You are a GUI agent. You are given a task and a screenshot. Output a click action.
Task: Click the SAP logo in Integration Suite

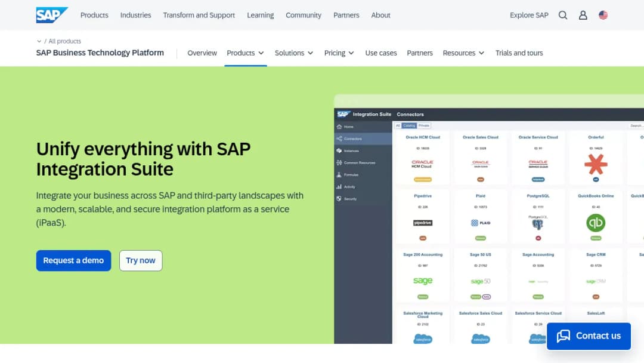[x=343, y=114]
